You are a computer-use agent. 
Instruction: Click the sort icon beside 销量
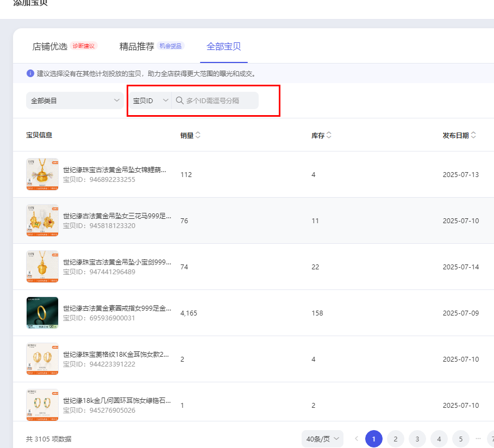pos(198,135)
